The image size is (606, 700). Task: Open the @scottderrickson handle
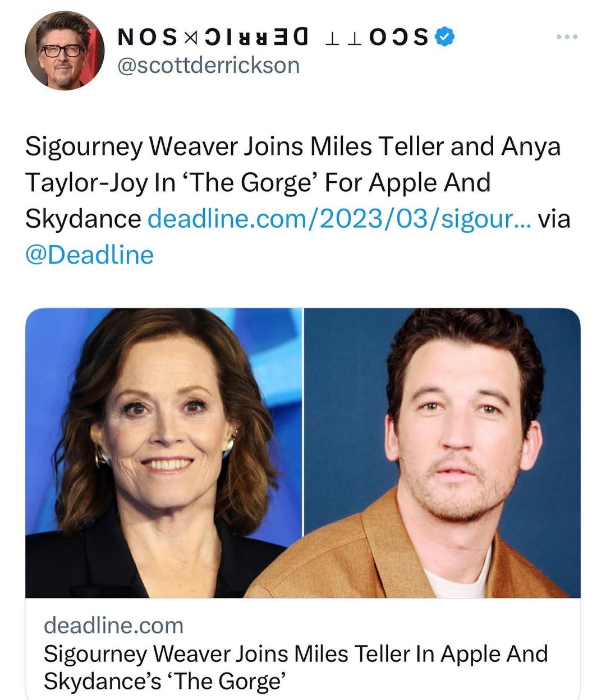tap(208, 66)
